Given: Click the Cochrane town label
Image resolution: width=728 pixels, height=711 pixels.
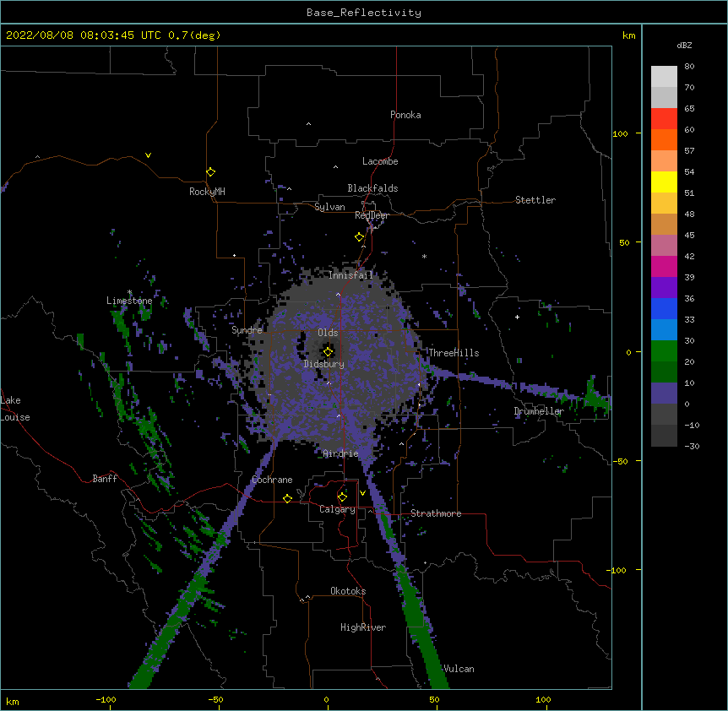Looking at the screenshot, I should pyautogui.click(x=272, y=480).
